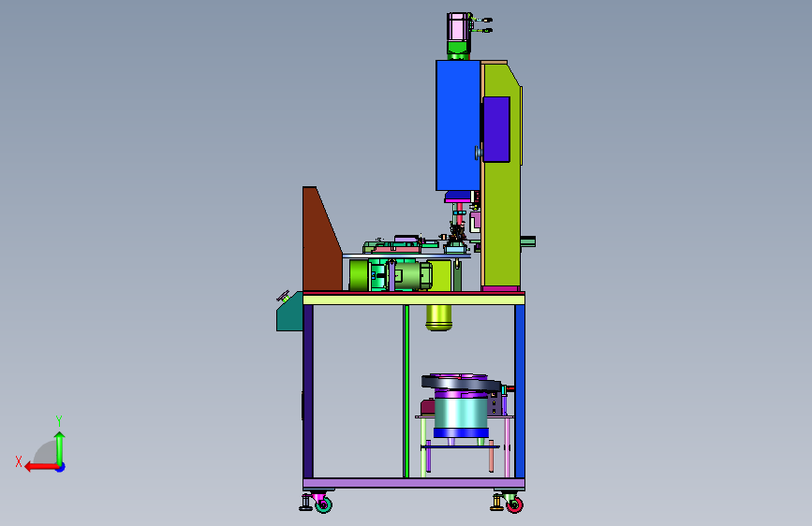This screenshot has height=526, width=812.
Task: Select the pink servo motor on top
Action: (458, 27)
